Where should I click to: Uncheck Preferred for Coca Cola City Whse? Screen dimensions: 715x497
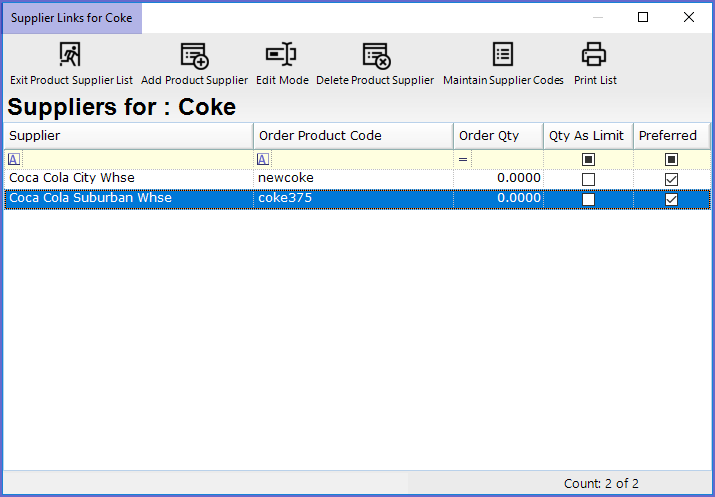click(671, 179)
